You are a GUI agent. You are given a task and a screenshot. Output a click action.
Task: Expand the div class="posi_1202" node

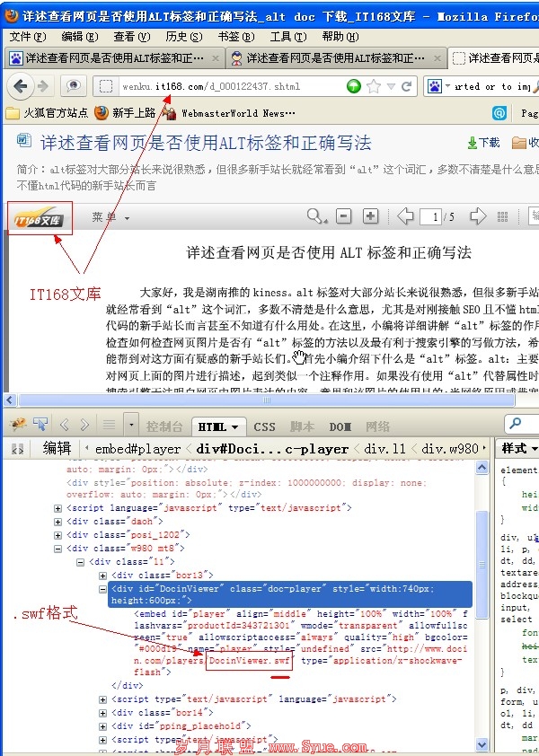(57, 535)
